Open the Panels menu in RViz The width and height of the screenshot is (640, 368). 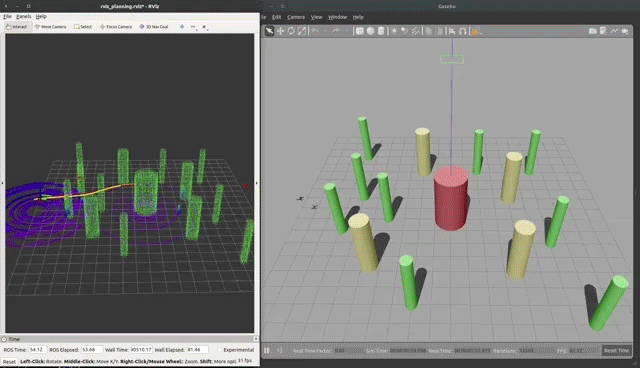(23, 16)
